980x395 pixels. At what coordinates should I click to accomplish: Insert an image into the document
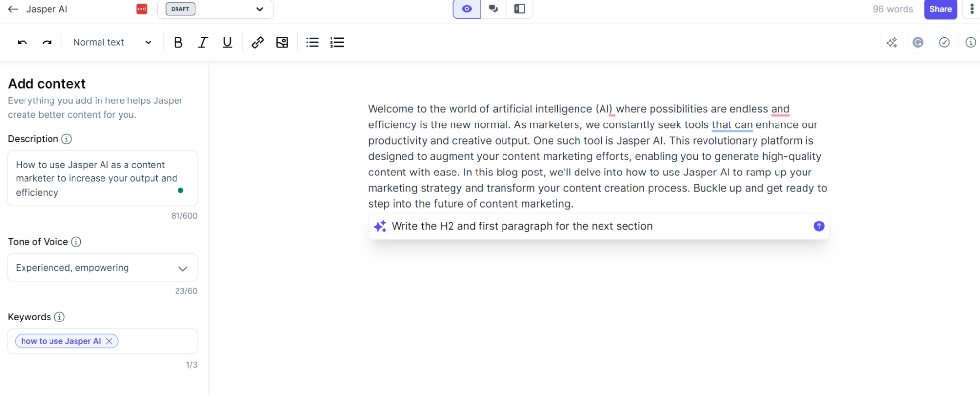point(282,43)
